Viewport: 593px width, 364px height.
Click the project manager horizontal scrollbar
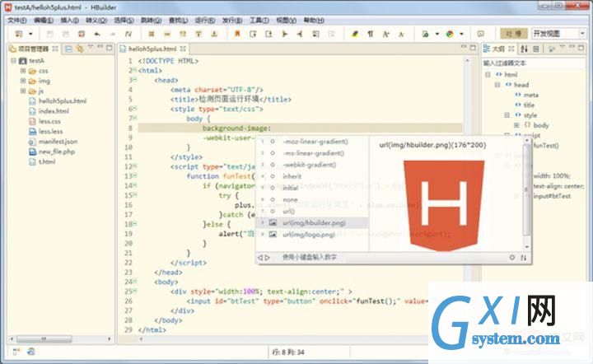point(44,339)
